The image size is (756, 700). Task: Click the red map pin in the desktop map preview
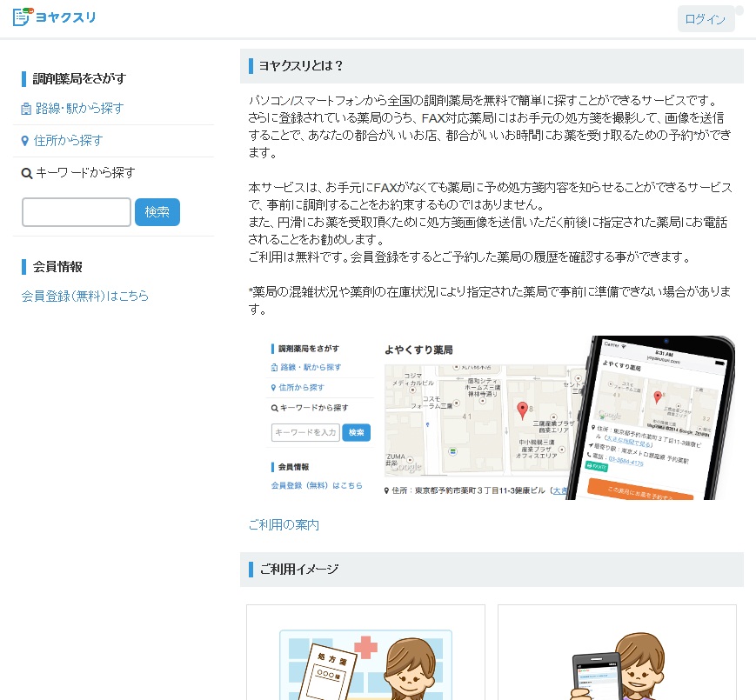point(522,410)
